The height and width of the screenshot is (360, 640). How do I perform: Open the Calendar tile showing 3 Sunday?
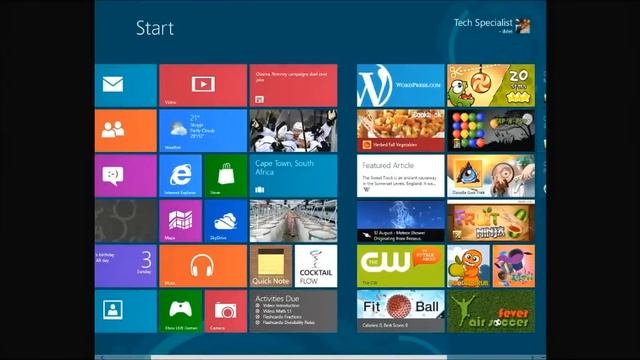pos(126,266)
